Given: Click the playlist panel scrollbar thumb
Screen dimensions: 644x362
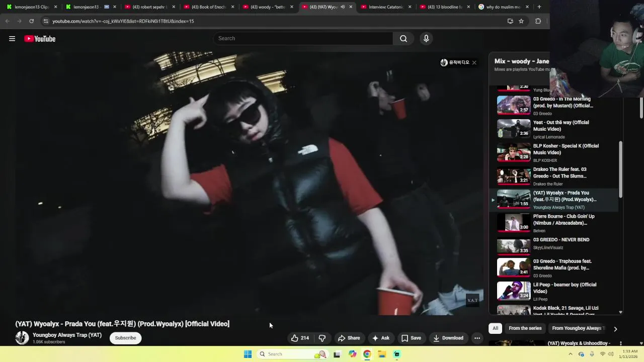Looking at the screenshot, I should [x=620, y=169].
